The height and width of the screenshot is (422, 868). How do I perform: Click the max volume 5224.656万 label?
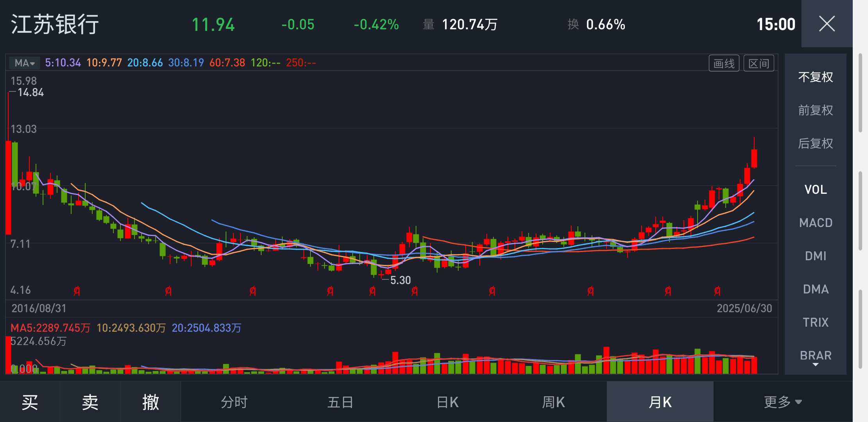[38, 341]
